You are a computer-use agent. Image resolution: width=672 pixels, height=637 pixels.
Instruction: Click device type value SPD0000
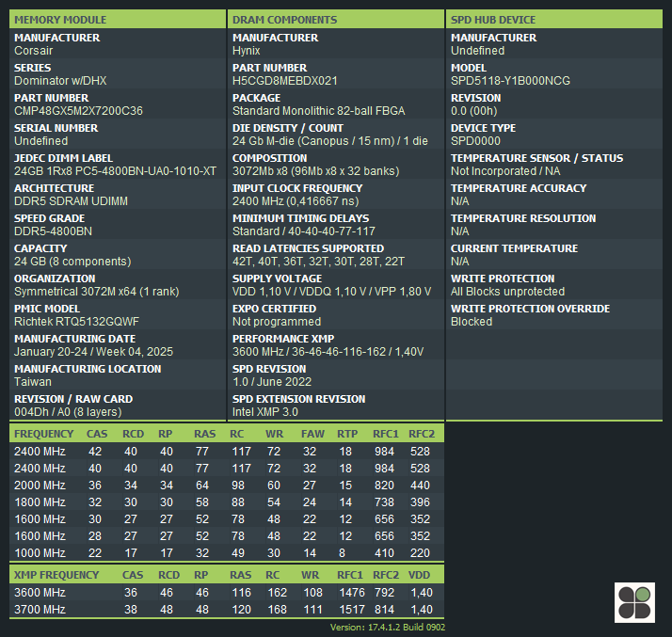click(475, 141)
